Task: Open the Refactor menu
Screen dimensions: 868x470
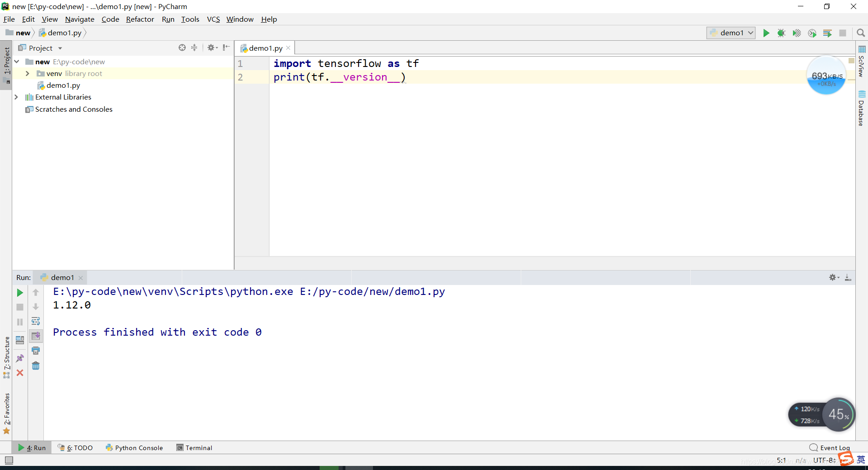Action: point(140,19)
